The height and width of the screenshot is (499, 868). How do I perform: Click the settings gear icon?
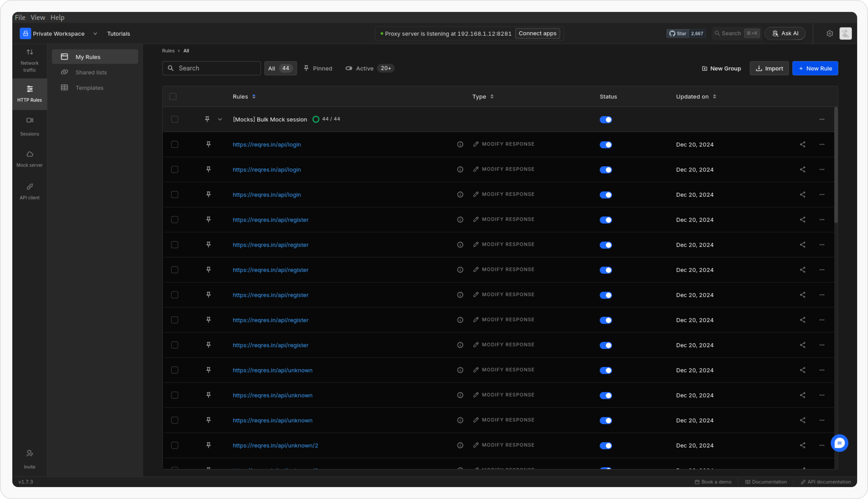point(830,34)
